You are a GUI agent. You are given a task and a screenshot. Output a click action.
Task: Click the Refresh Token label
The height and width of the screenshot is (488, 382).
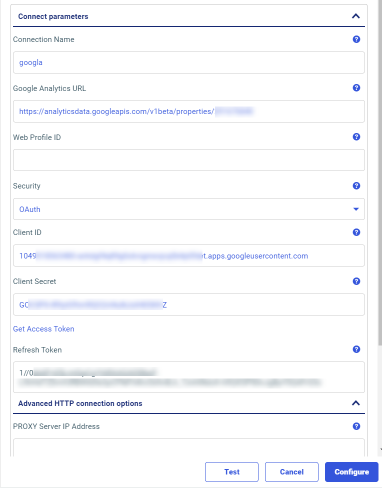(37, 350)
